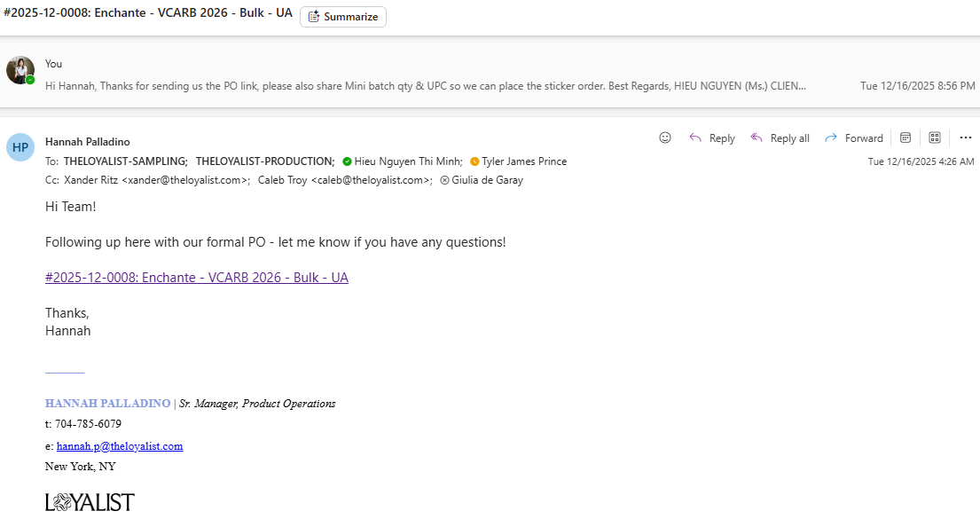Click recipient Hieu Nguyen Thi Minh
Viewport: 980px width, 527px height.
click(x=408, y=161)
